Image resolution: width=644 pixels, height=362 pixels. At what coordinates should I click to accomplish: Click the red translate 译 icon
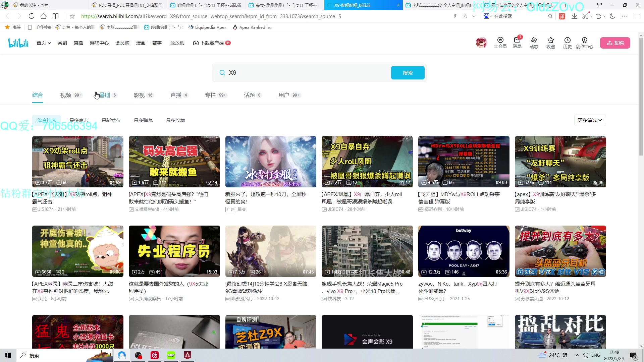coord(562,16)
